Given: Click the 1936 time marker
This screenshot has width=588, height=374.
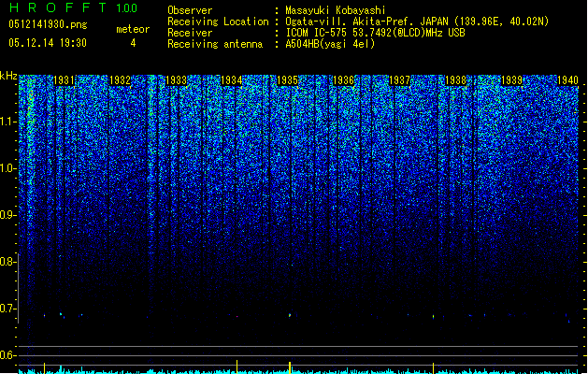Looking at the screenshot, I should pyautogui.click(x=343, y=80).
